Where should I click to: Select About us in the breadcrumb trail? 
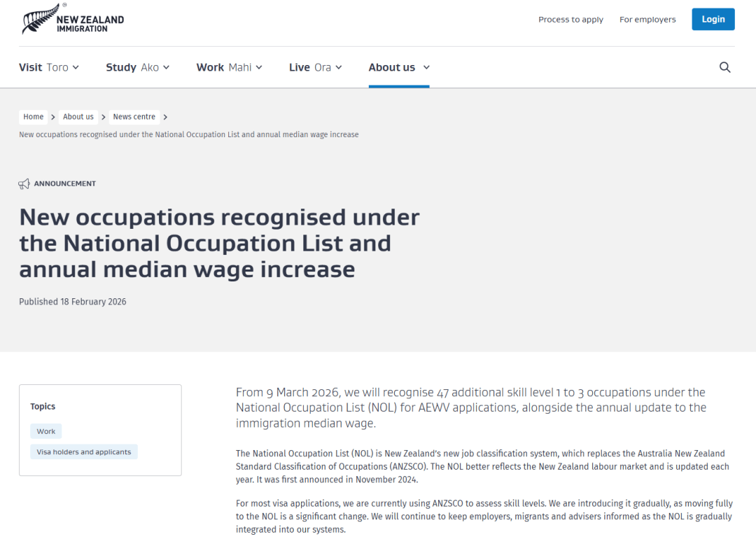click(78, 117)
